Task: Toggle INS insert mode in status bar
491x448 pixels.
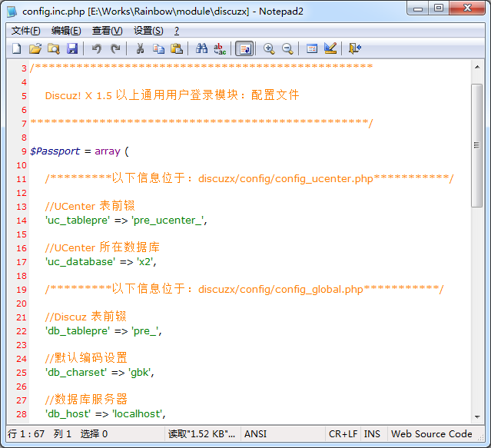Action: click(372, 434)
